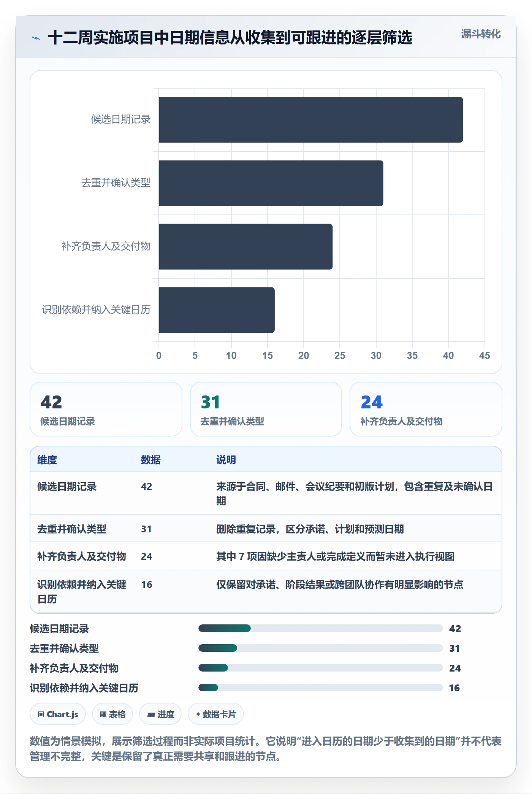Viewport: 532px width, 794px height.
Task: Click the progress bar for 补齐负责人及交付物
Action: [x=321, y=668]
